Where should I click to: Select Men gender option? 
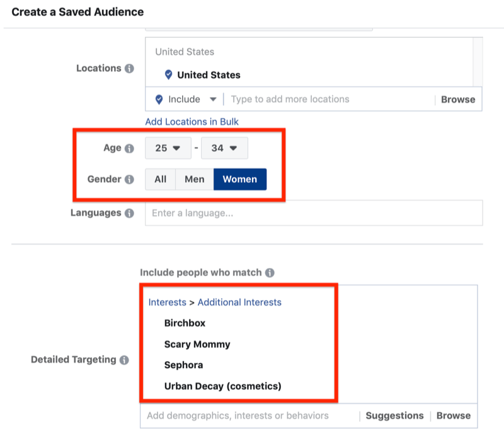point(194,180)
